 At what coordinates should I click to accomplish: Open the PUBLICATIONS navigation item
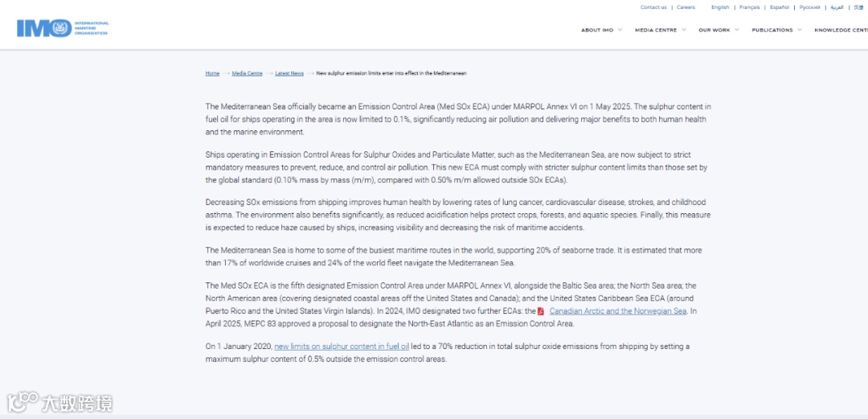(x=772, y=30)
